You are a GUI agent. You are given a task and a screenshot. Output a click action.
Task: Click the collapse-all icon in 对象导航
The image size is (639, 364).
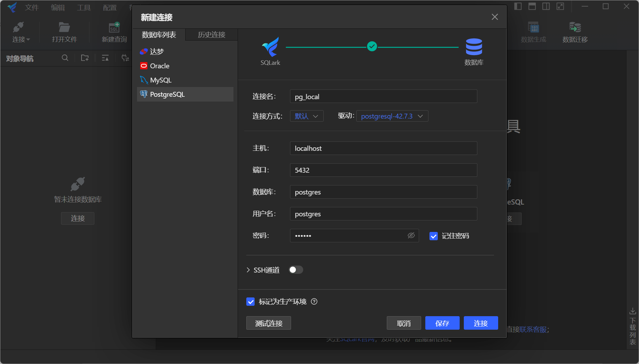[105, 58]
